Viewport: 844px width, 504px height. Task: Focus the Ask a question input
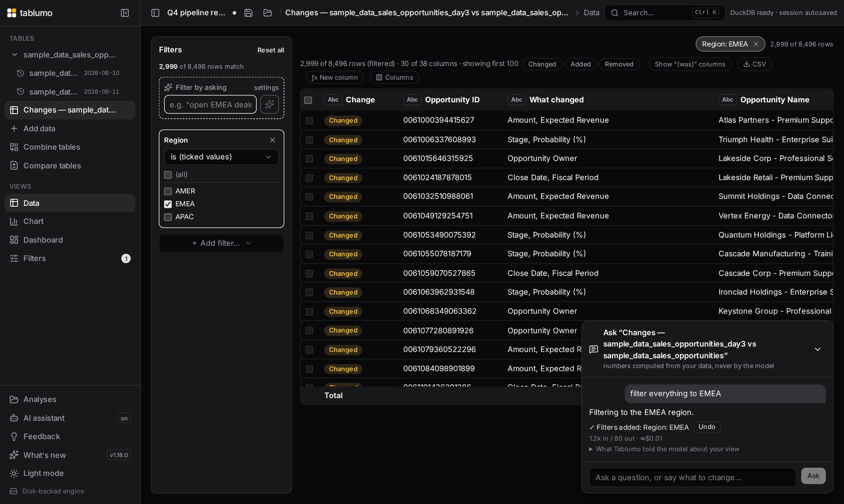pos(692,477)
